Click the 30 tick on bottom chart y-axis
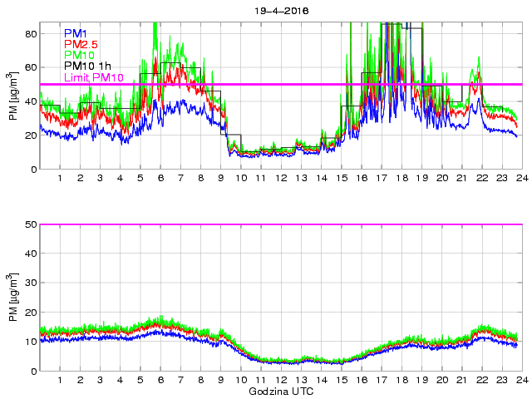Image resolution: width=532 pixels, height=399 pixels. point(29,283)
